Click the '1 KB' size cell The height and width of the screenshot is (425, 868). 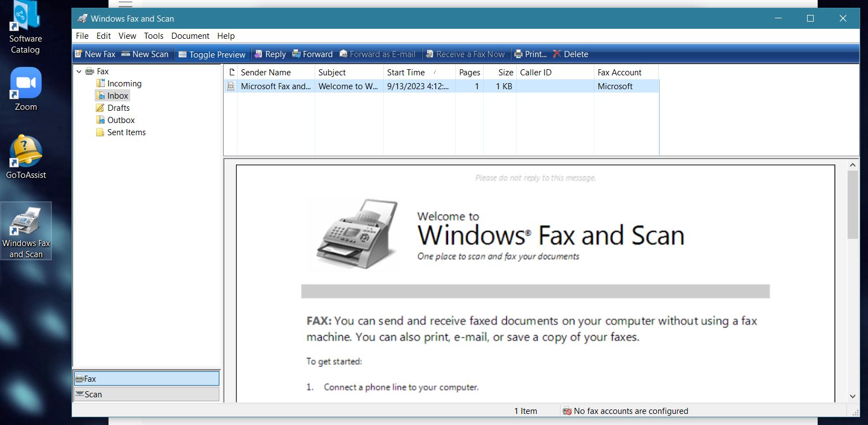504,86
